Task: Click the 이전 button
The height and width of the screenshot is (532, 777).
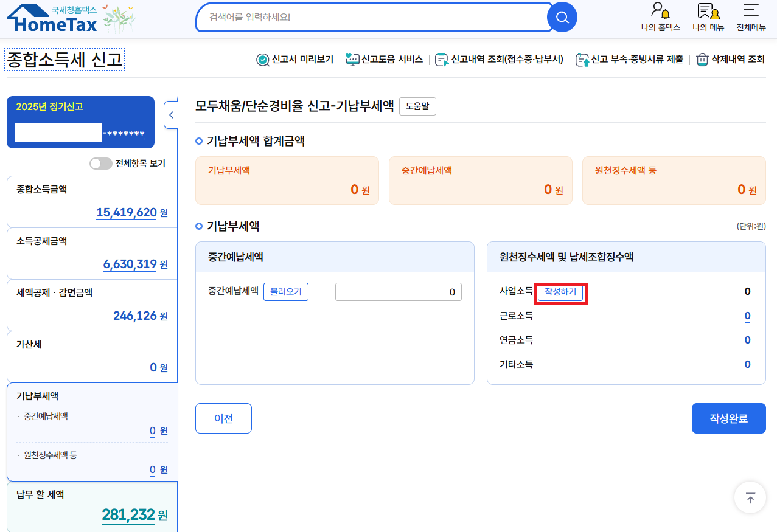Action: coord(223,418)
